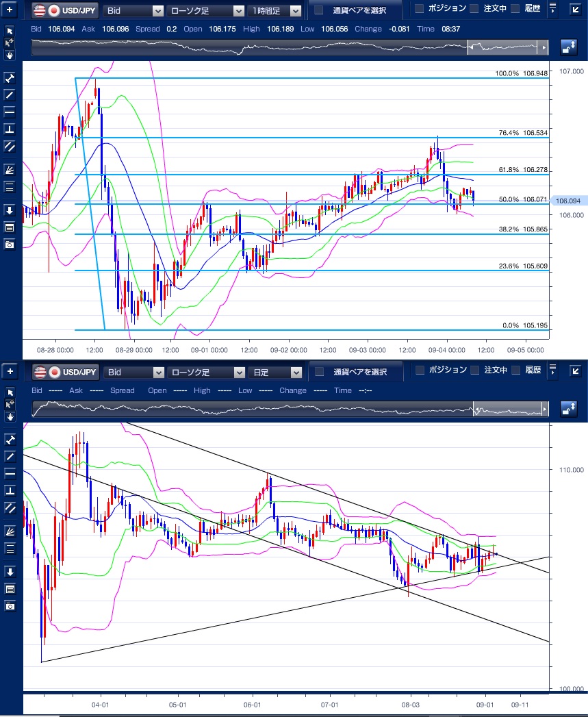This screenshot has height=717, width=588.
Task: Open the 1時間足 timeframe dropdown
Action: [x=275, y=11]
